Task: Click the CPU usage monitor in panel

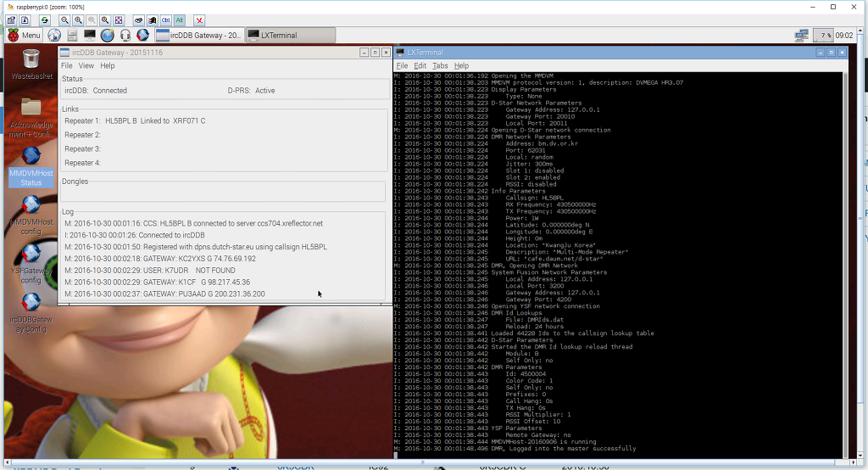Action: pos(823,36)
